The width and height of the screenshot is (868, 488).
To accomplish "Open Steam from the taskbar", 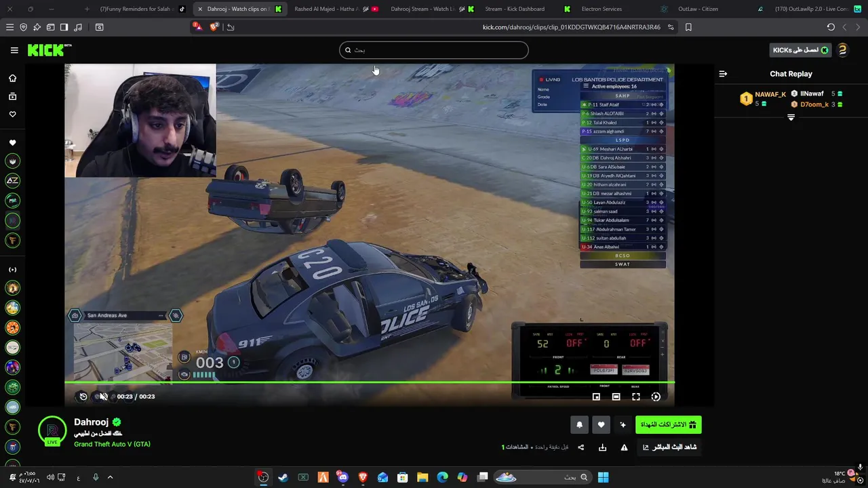I will tap(283, 477).
